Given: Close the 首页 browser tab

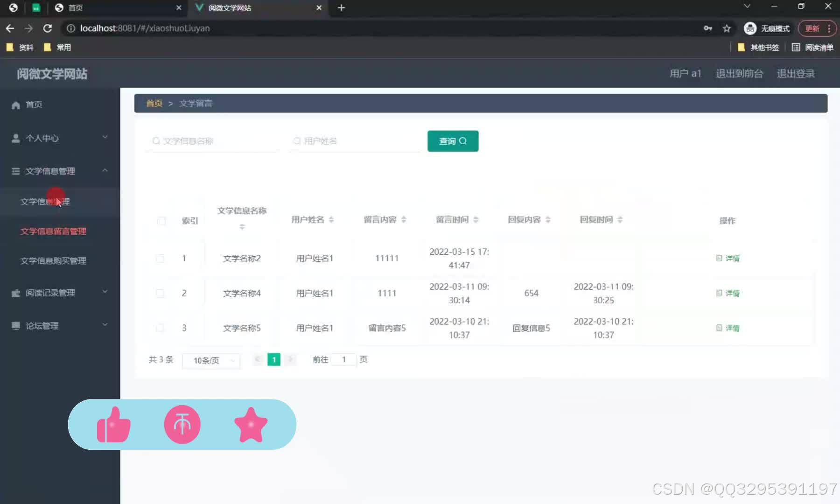Looking at the screenshot, I should (x=179, y=7).
